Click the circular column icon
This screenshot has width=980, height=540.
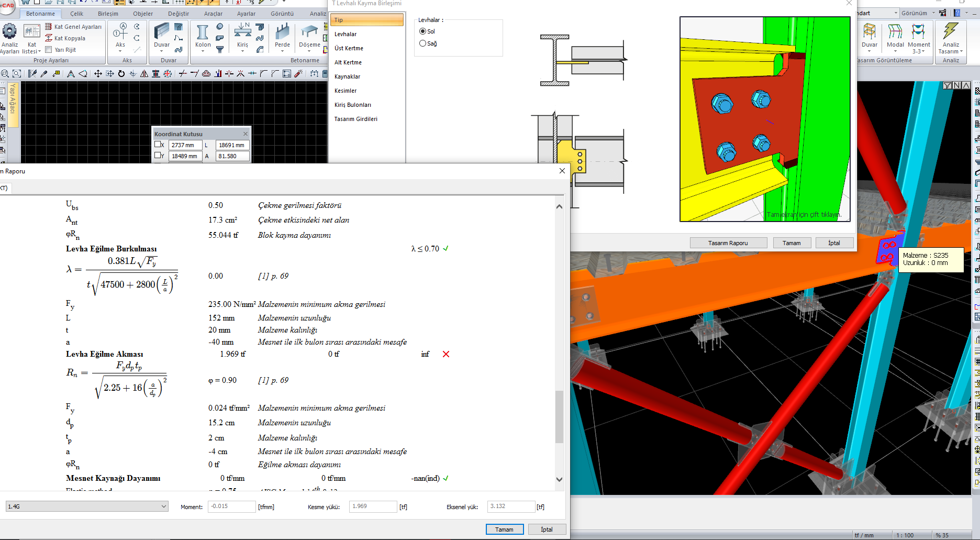point(220,26)
